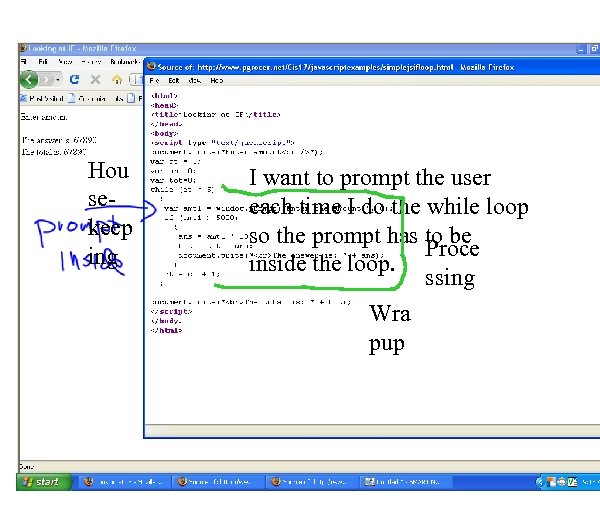Image resolution: width=600 pixels, height=512 pixels.
Task: Click the Most Visited bookmarks toolbar icon
Action: click(24, 98)
